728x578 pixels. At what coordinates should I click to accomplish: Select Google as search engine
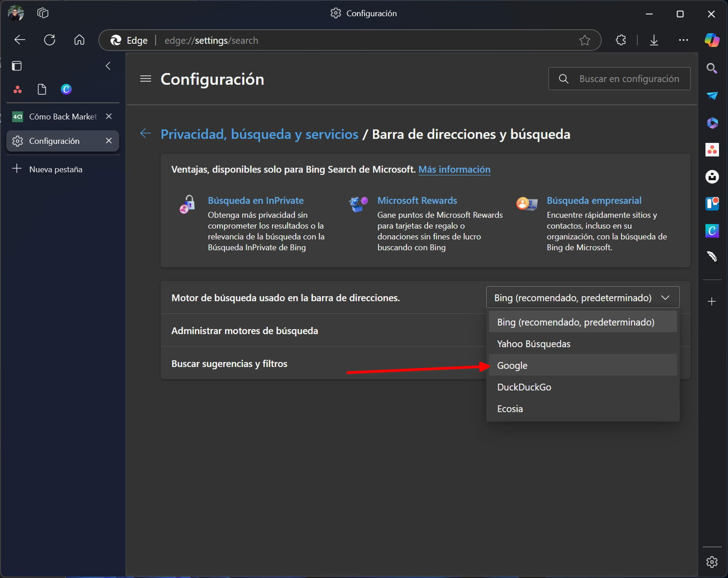583,365
